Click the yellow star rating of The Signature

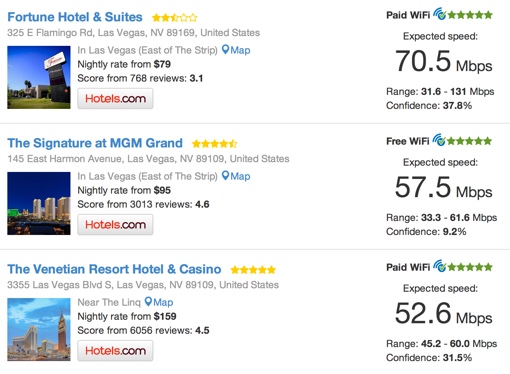(215, 144)
